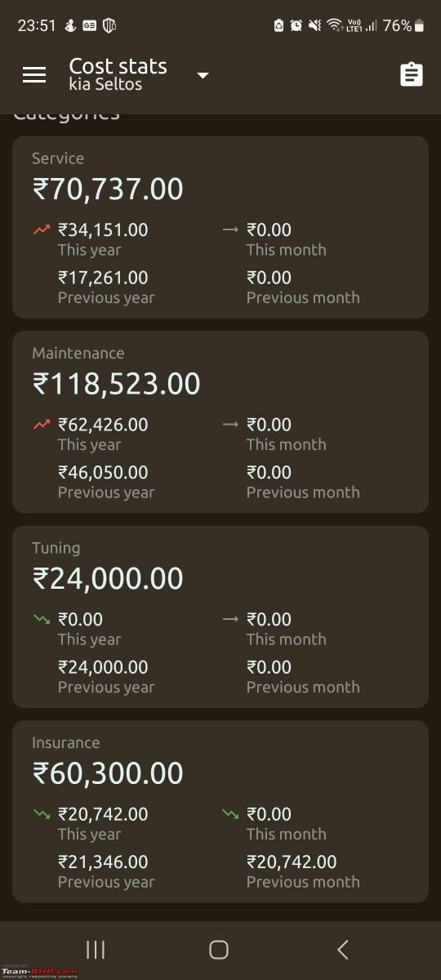The height and width of the screenshot is (980, 441).
Task: Tap the Service rising trend arrow icon
Action: (x=42, y=230)
